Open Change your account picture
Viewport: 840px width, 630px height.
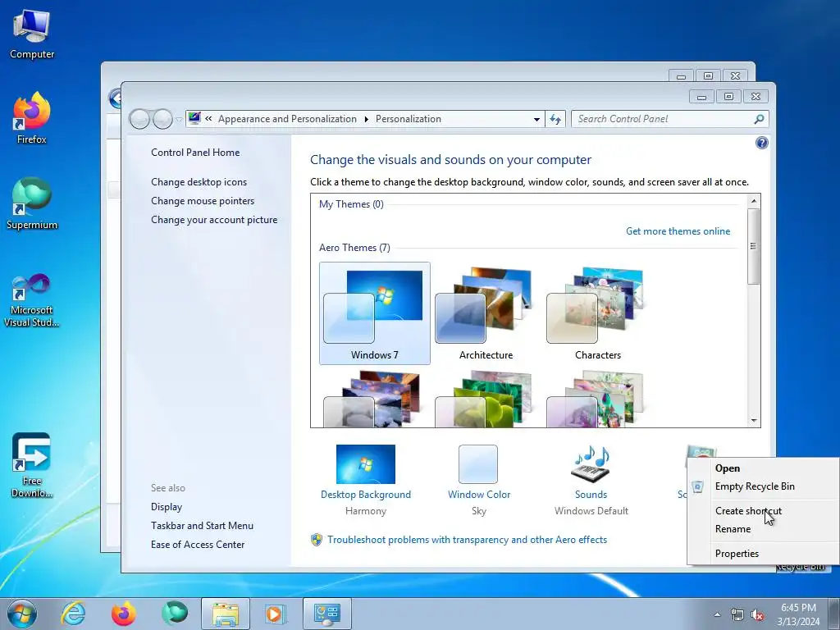click(x=214, y=220)
